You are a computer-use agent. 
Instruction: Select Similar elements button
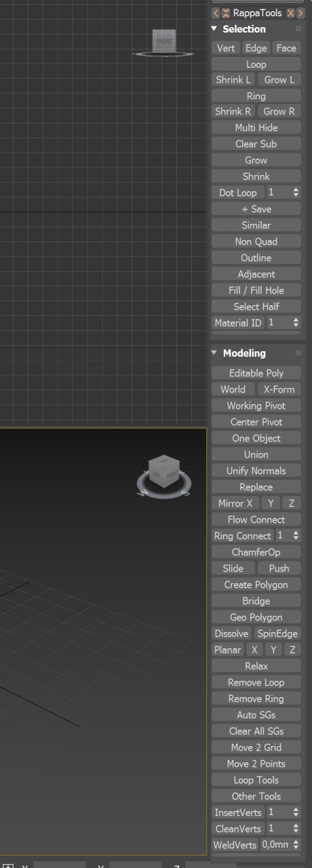[x=256, y=225]
